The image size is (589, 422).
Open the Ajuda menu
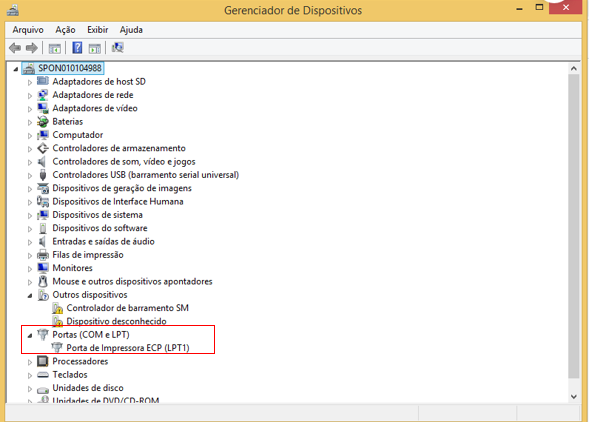131,30
